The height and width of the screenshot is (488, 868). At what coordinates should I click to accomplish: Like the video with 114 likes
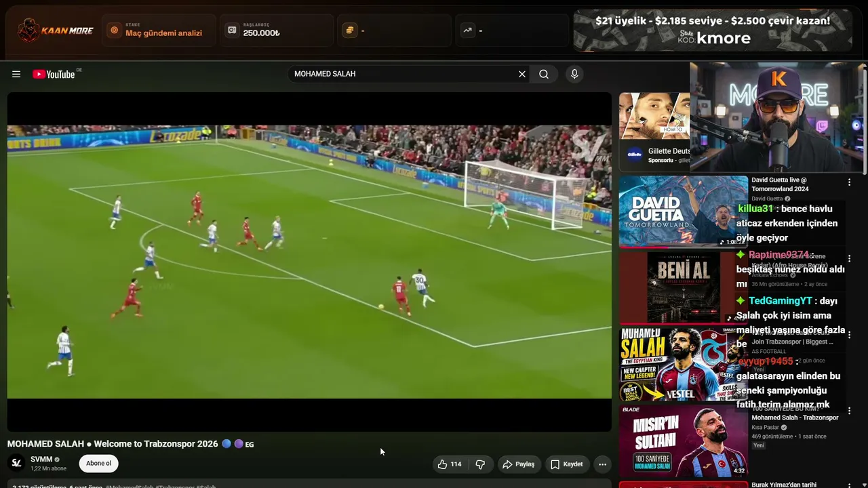coord(450,464)
